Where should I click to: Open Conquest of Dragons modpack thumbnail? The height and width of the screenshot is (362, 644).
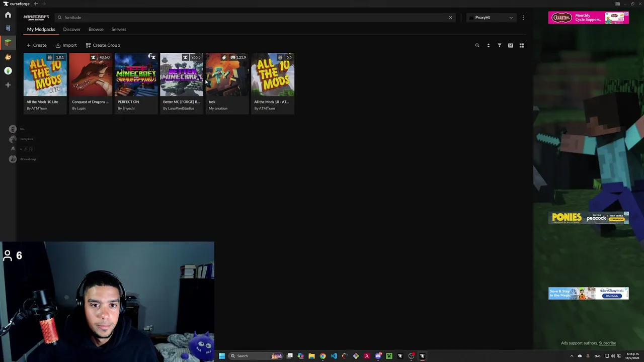91,74
